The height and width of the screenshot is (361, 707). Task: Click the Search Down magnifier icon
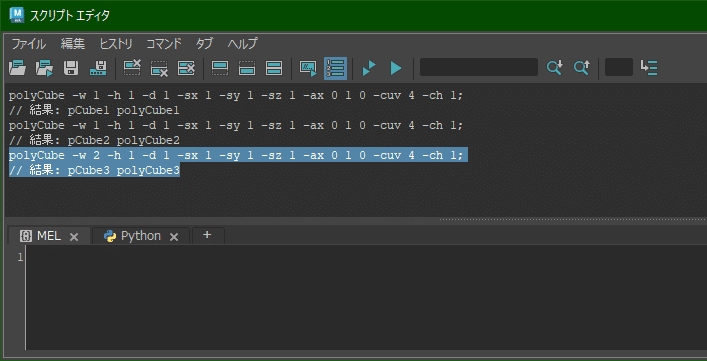pos(554,68)
